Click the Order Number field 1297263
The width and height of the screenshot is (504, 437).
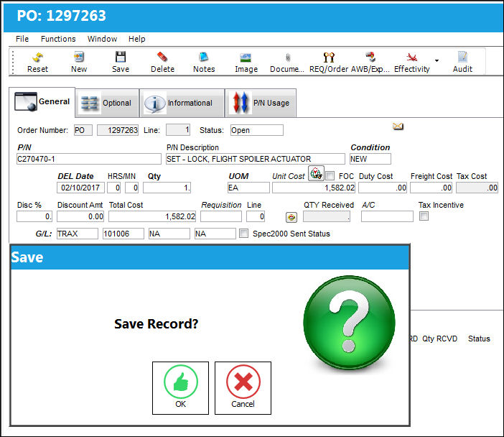118,130
